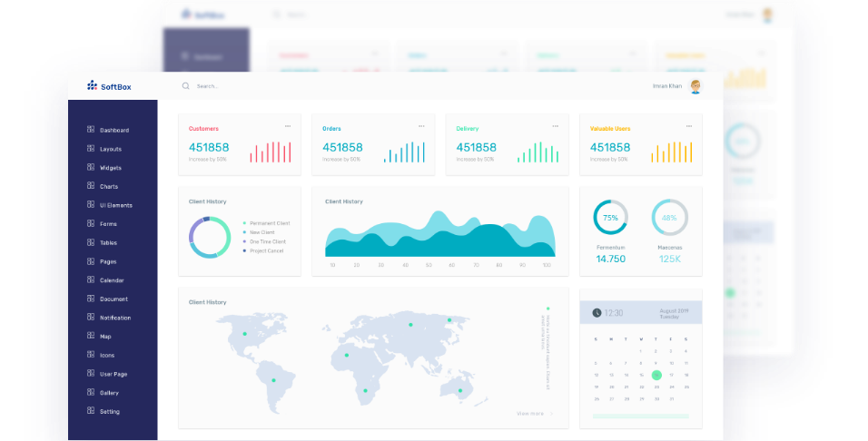Click the Widgets sidebar icon
Viewport: 868px width, 441px height.
point(91,168)
